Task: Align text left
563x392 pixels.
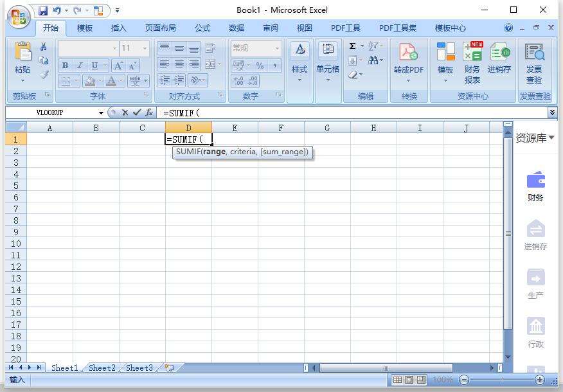Action: click(x=164, y=64)
